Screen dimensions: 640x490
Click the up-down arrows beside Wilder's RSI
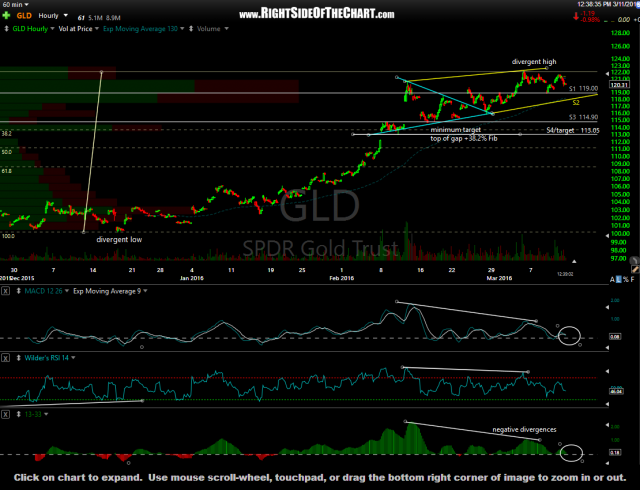(18, 358)
